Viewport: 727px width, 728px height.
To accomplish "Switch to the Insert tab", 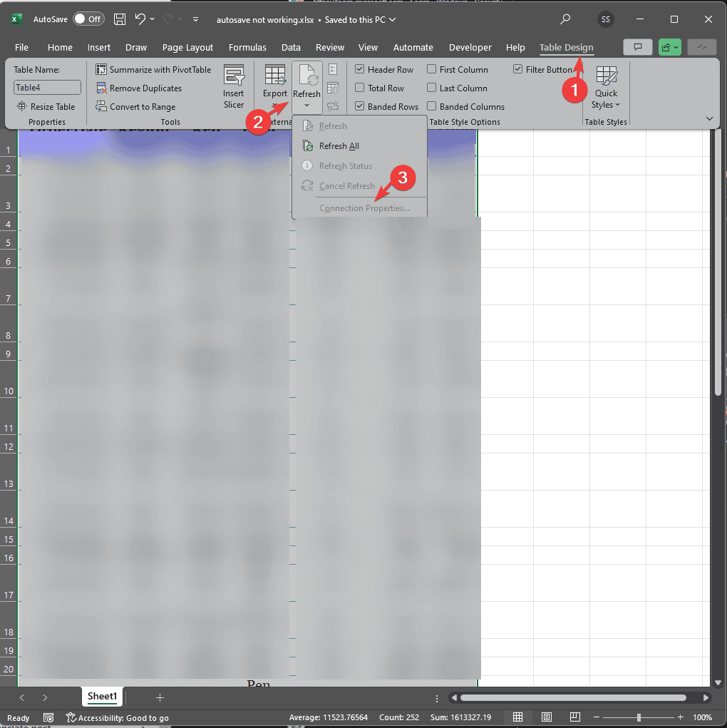I will click(x=99, y=47).
